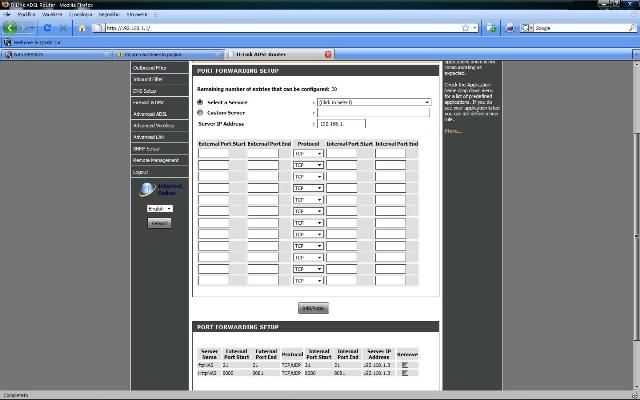Screen dimensions: 640x400
Task: Click the reload page icon
Action: [47, 28]
